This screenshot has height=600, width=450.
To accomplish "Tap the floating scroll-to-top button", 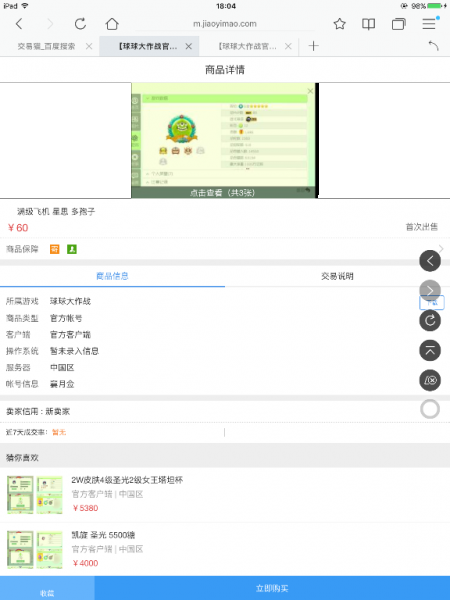I will tap(430, 351).
